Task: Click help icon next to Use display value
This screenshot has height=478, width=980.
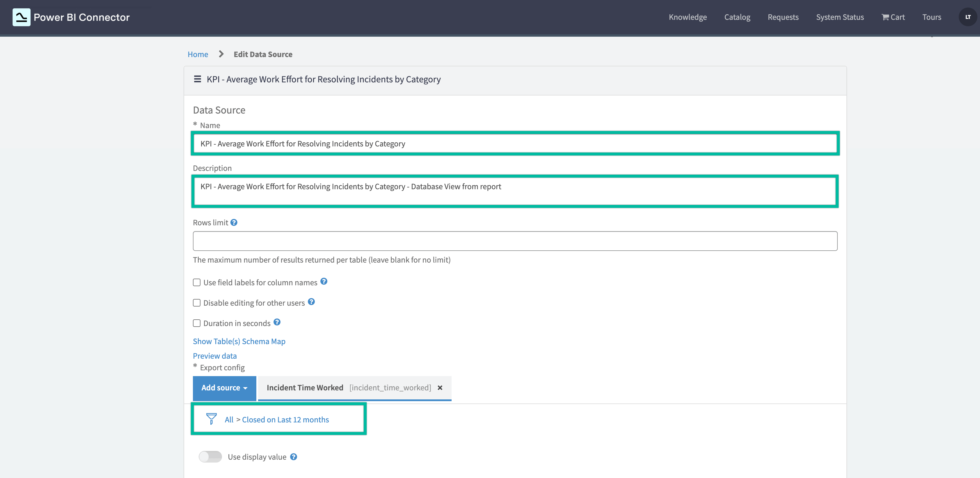Action: [293, 457]
